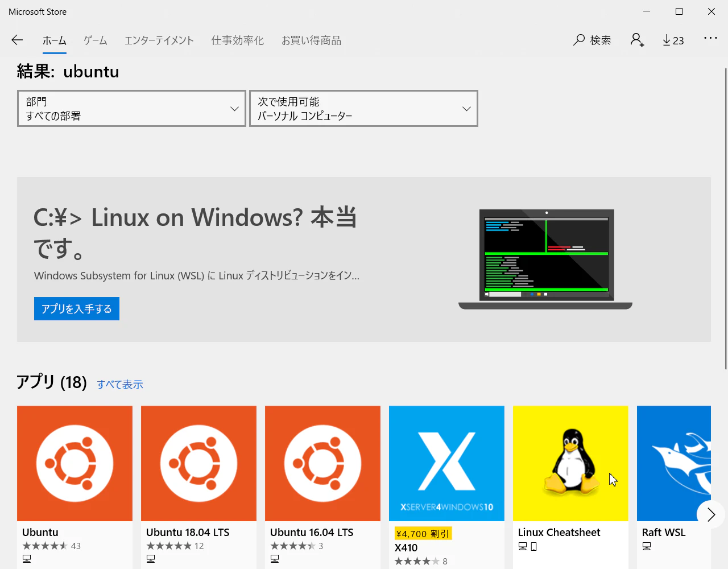Go back with the back arrow
The width and height of the screenshot is (728, 569).
tap(17, 40)
